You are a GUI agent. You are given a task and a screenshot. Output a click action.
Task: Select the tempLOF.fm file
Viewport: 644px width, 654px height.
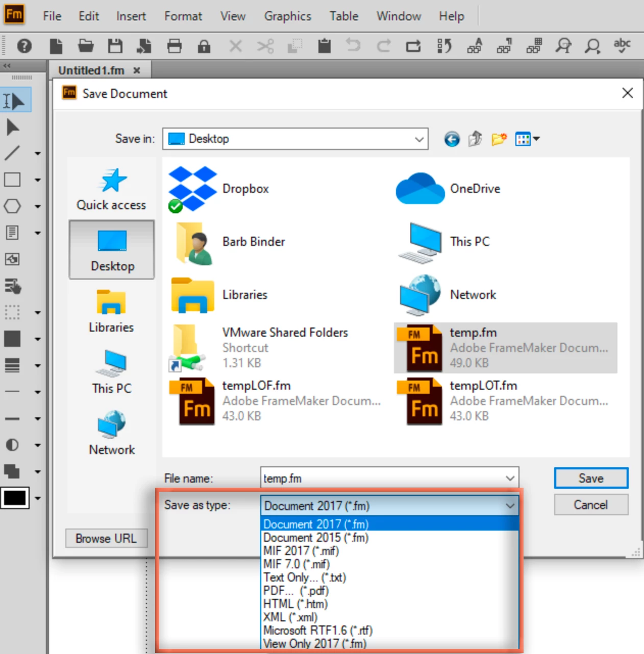pyautogui.click(x=275, y=401)
